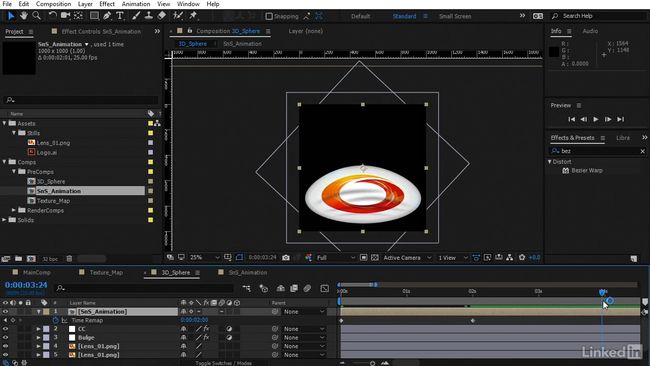
Task: Open the Composition menu
Action: [53, 4]
